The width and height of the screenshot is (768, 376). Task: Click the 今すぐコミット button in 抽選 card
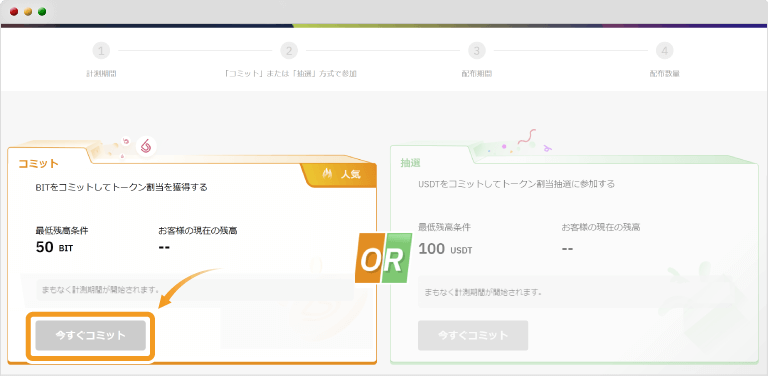(x=473, y=335)
